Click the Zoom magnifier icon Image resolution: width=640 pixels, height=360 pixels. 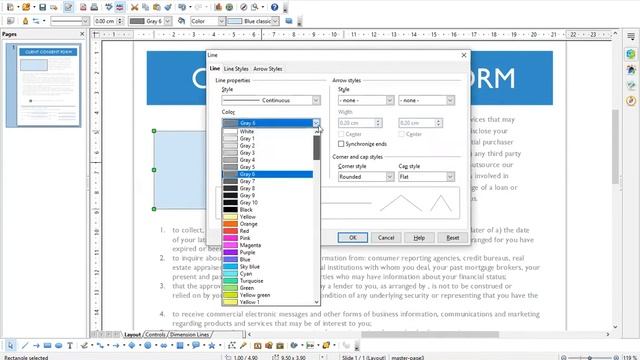click(x=255, y=7)
